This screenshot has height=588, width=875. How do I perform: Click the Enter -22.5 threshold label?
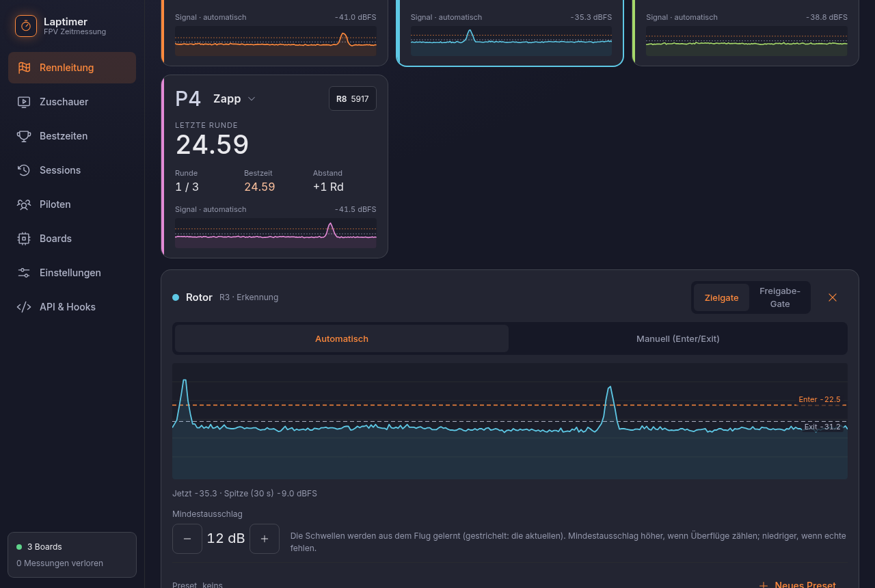click(820, 399)
